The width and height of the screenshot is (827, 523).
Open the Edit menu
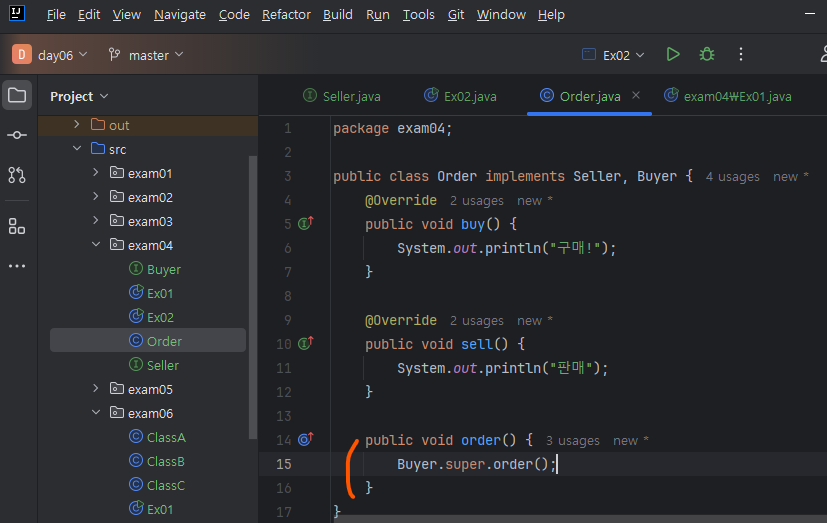pyautogui.click(x=89, y=15)
